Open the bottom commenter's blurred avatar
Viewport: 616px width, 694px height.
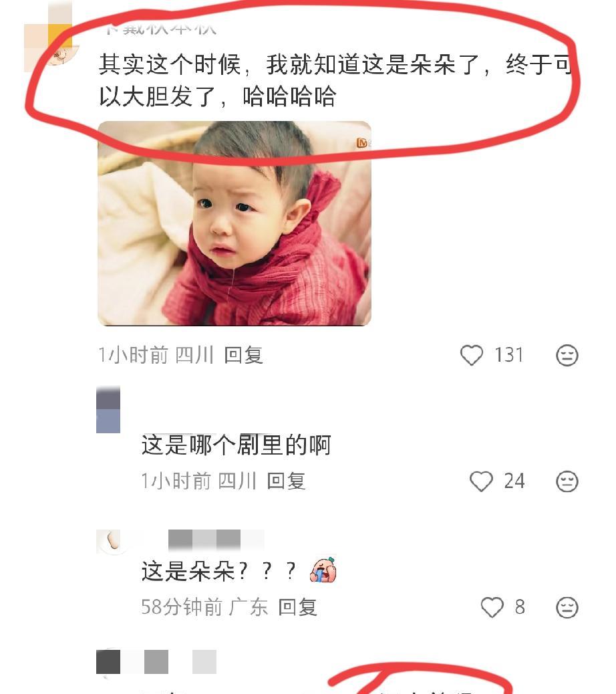108,662
